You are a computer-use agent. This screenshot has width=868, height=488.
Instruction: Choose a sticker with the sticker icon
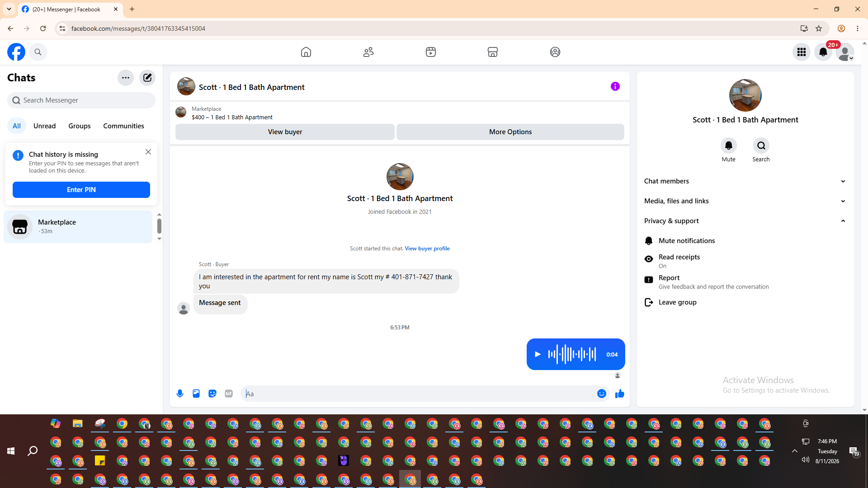212,394
